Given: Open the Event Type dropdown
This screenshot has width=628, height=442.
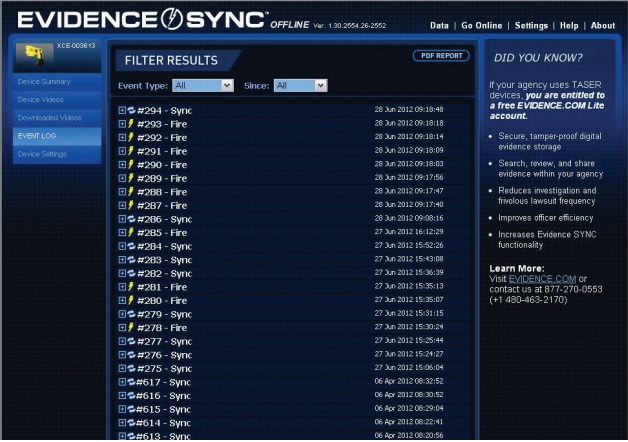Looking at the screenshot, I should 203,85.
